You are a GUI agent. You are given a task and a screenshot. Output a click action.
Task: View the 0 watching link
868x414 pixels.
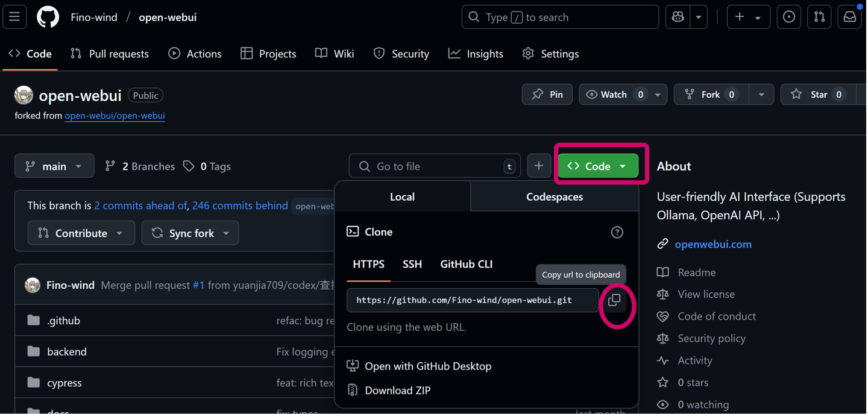pos(693,404)
